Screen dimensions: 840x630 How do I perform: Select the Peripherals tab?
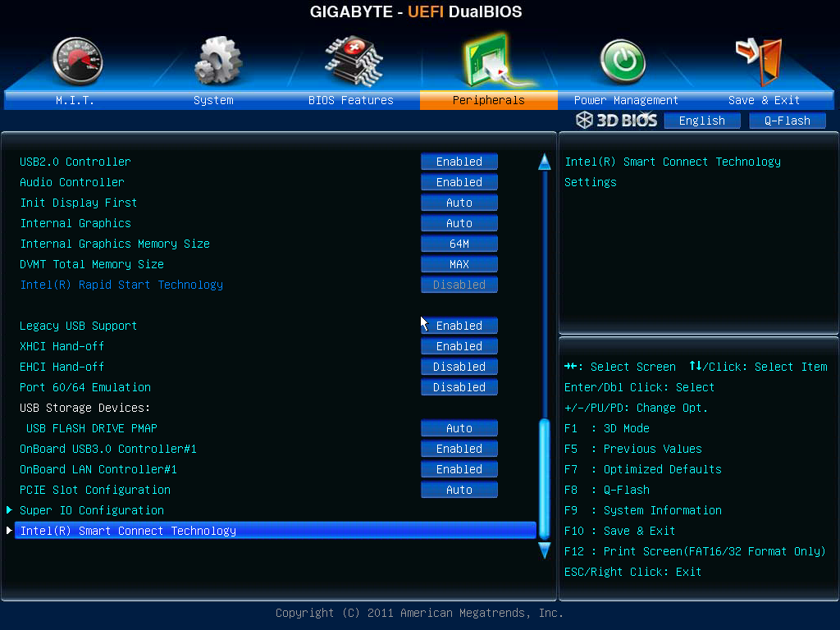coord(489,100)
